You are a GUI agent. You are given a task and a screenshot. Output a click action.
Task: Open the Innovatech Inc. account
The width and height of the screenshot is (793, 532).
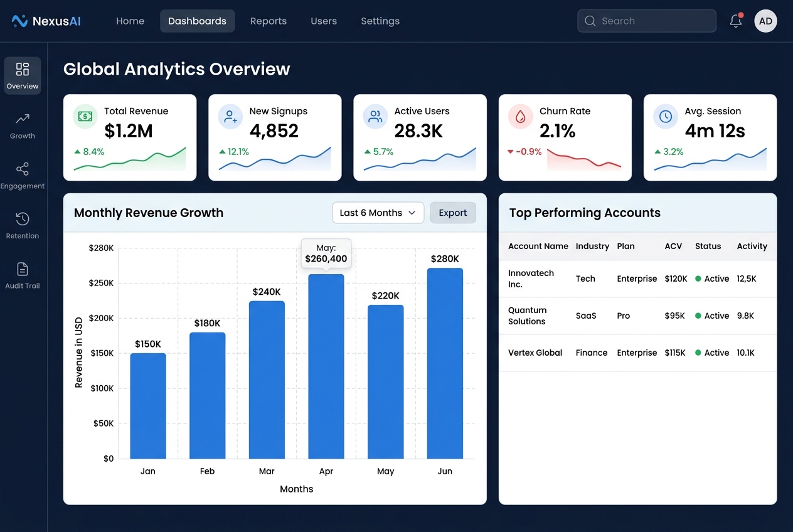tap(531, 279)
